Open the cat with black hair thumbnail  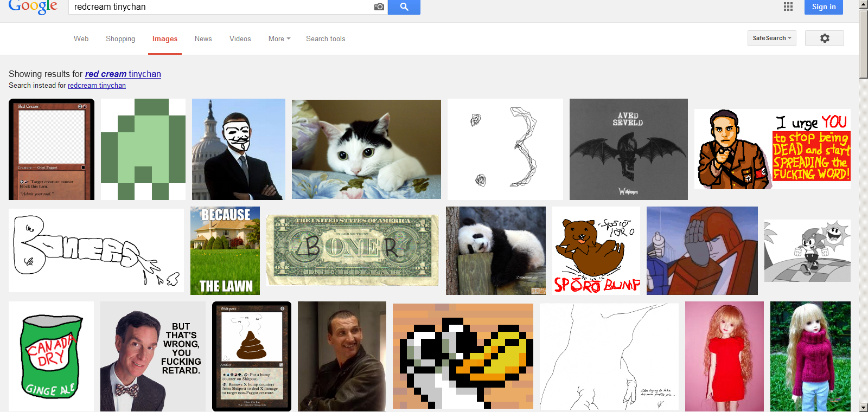(366, 149)
